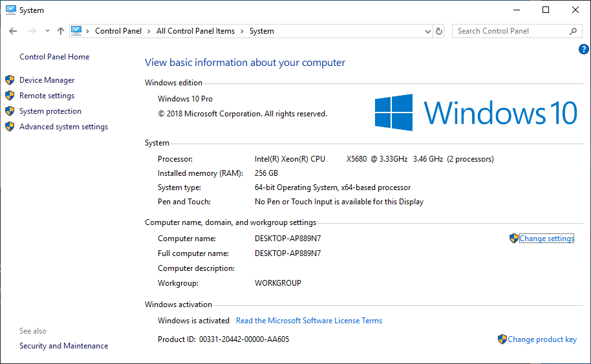Click the shield icon beside Change settings
This screenshot has height=364, width=591.
click(514, 238)
